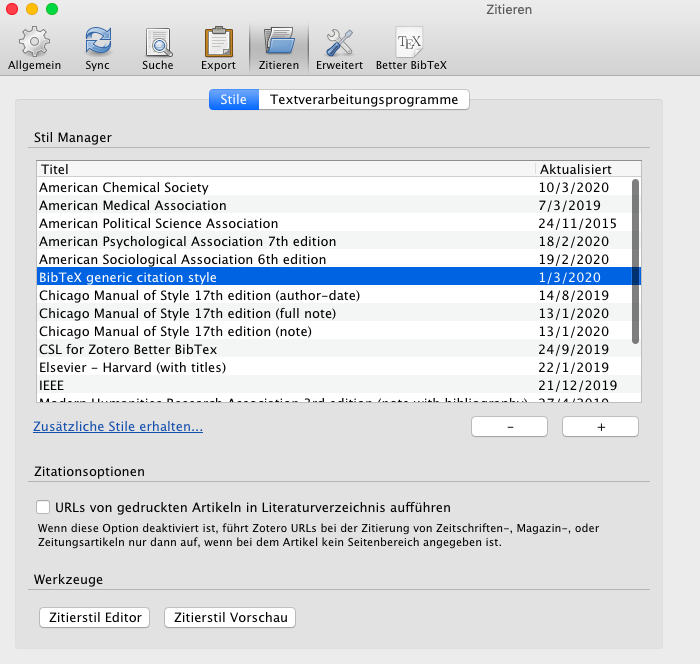700x664 pixels.
Task: Sort by the Aktualisiert column header
Action: tap(588, 169)
